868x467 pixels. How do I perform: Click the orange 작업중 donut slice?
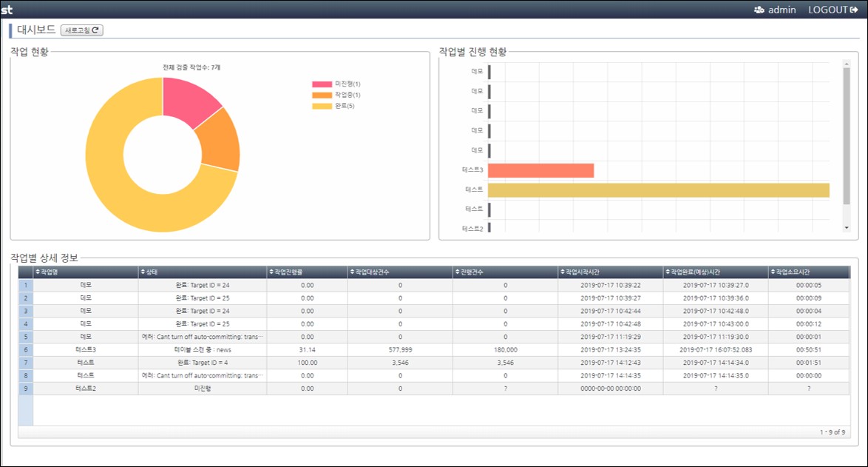tap(221, 141)
